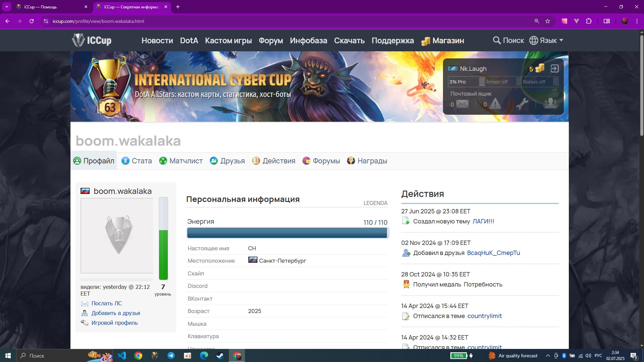Click the Bluetooth tray icon
The height and width of the screenshot is (362, 644).
564,356
